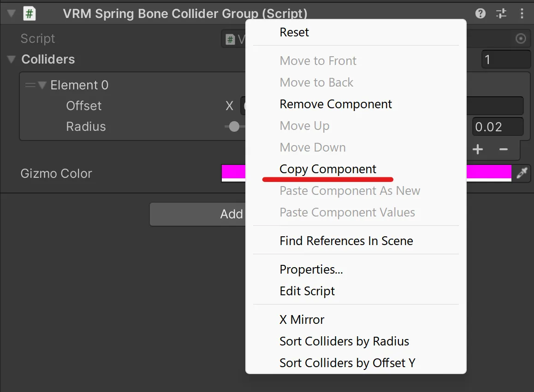The width and height of the screenshot is (534, 392).
Task: Open the component help reference icon
Action: pos(480,14)
